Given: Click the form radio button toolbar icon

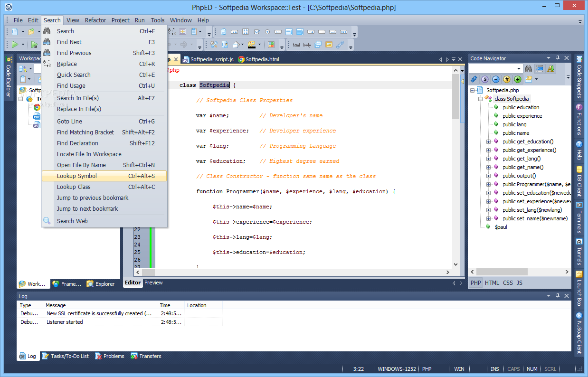Looking at the screenshot, I should click(x=267, y=32).
